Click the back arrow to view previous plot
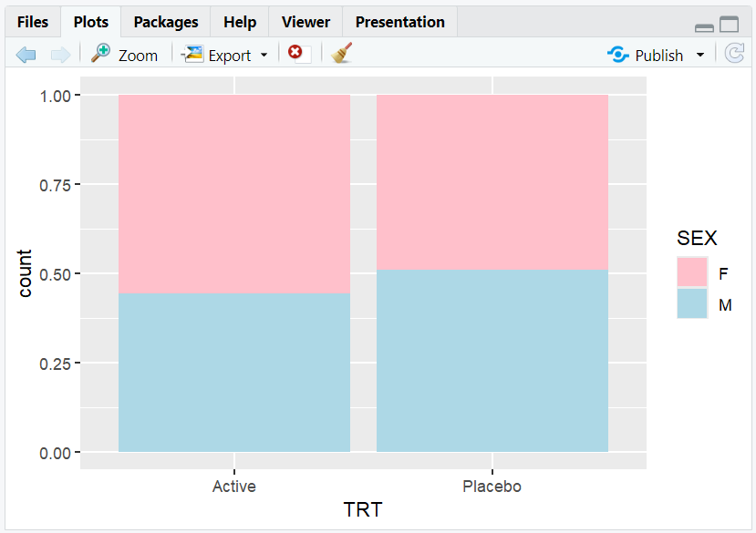This screenshot has height=533, width=756. 26,54
